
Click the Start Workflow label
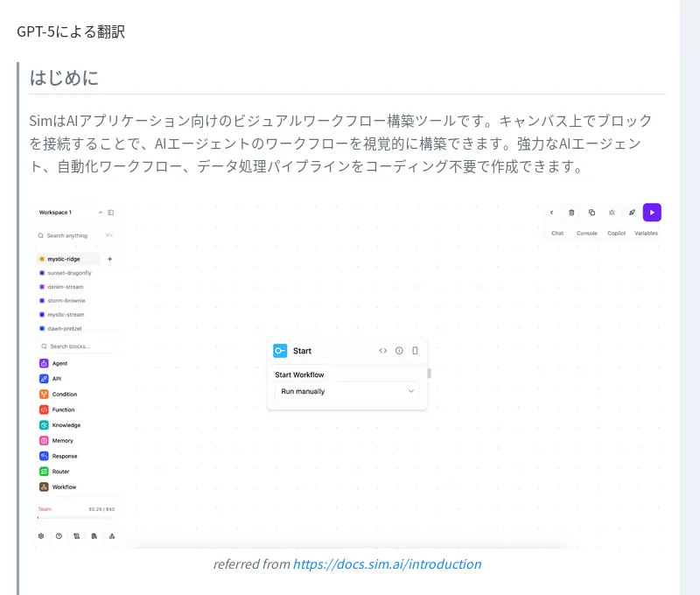click(299, 375)
